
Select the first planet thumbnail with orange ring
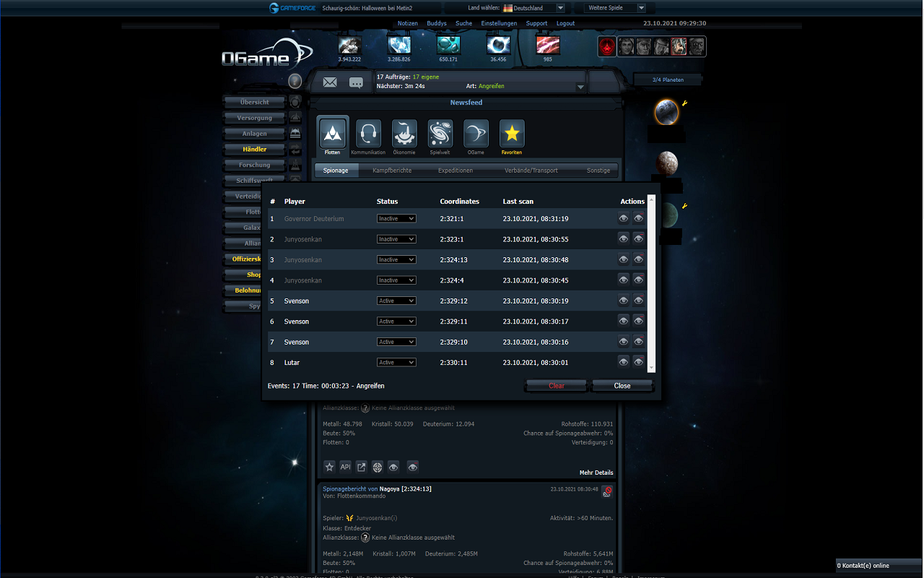click(666, 112)
